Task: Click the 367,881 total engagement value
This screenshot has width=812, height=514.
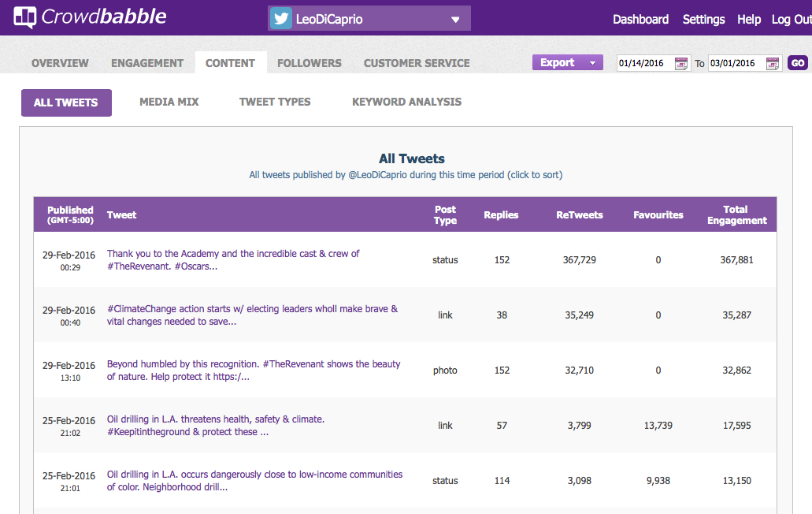Action: coord(736,260)
